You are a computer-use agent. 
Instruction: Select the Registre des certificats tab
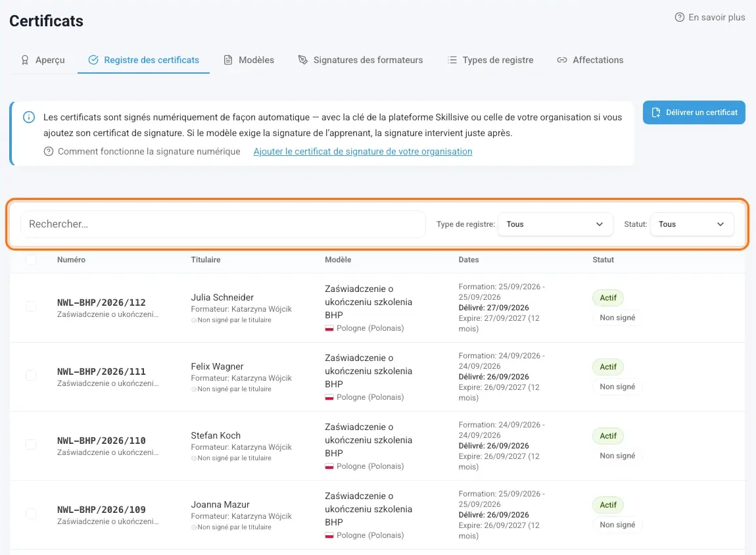(x=144, y=60)
